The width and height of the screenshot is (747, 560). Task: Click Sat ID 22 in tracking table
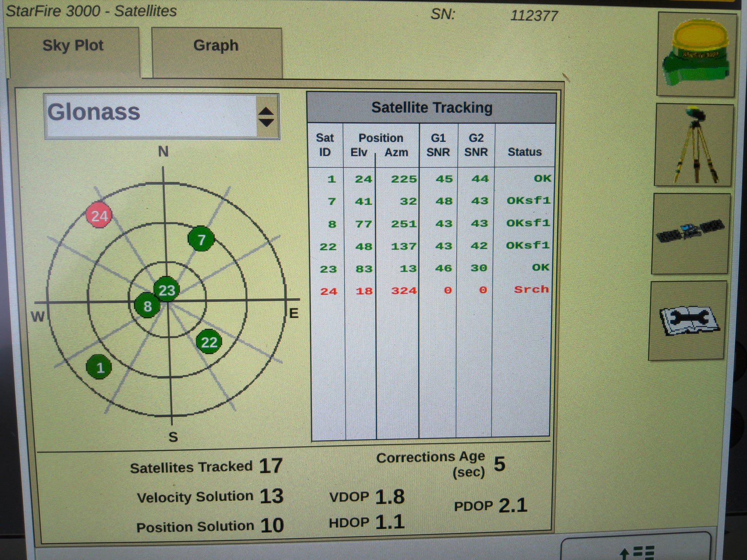(328, 247)
